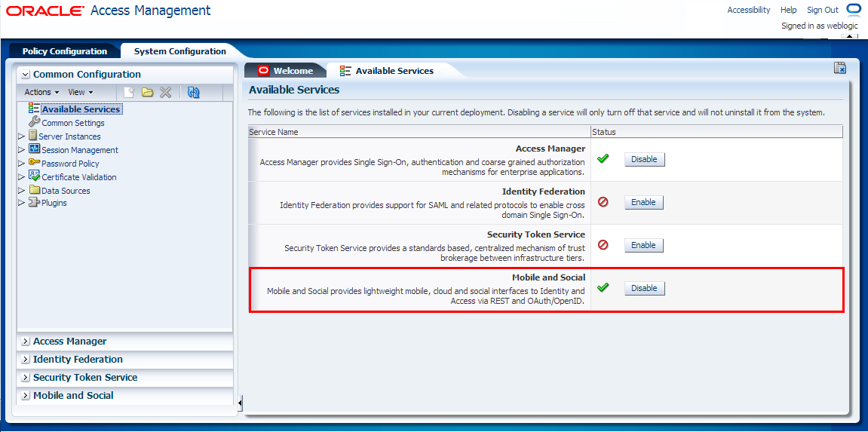Expand the Password Policy tree node
868x432 pixels.
[22, 163]
